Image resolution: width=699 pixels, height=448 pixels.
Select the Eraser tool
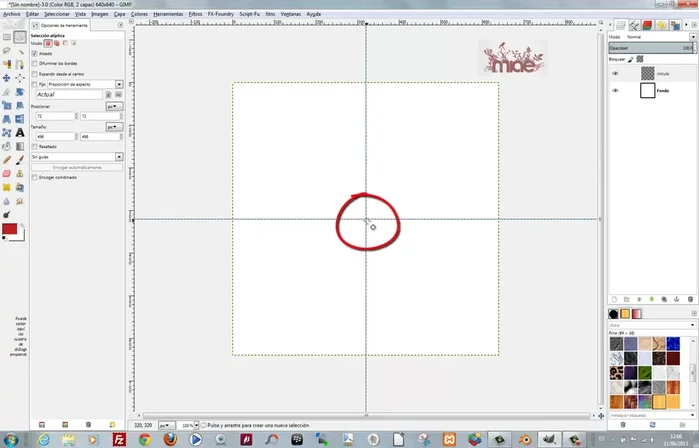coord(7,172)
